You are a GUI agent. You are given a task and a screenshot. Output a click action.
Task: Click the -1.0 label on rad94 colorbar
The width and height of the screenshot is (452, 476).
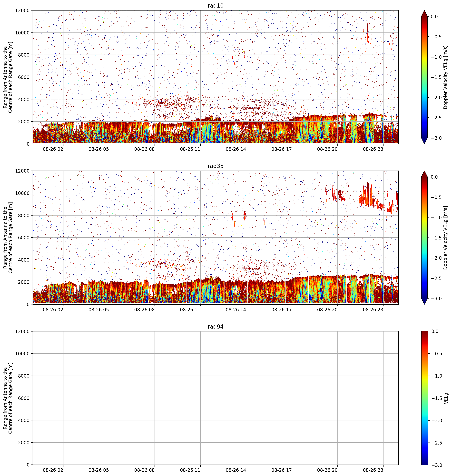click(436, 376)
